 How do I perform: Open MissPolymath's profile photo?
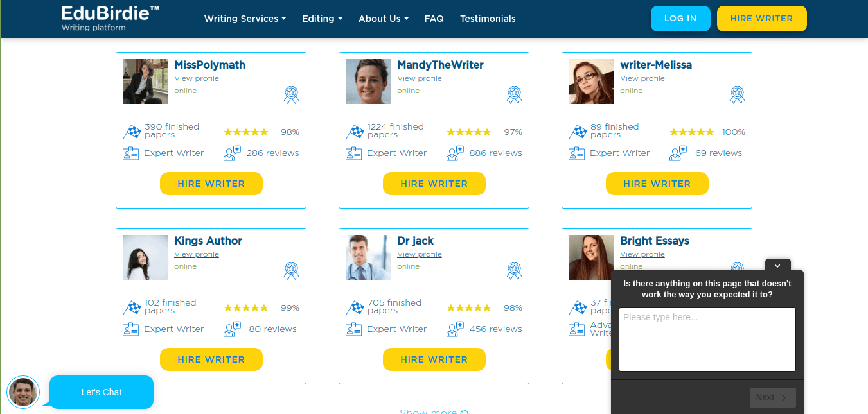145,82
